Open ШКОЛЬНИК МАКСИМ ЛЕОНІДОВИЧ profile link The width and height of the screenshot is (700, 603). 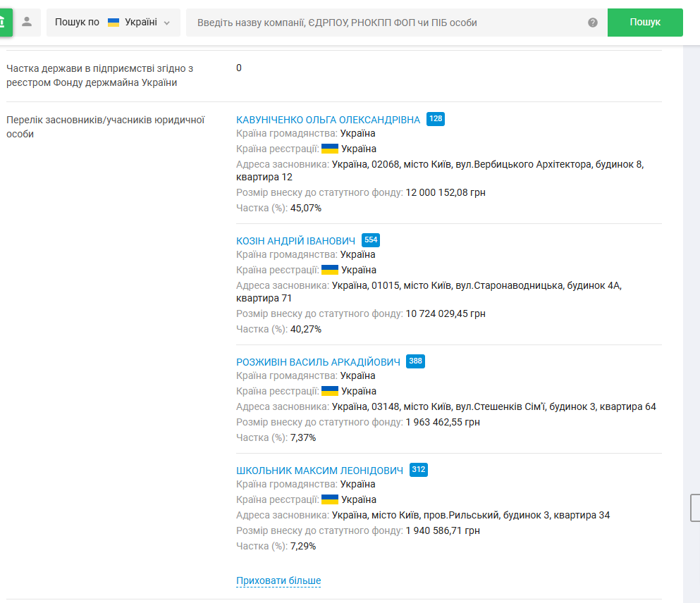click(x=319, y=471)
